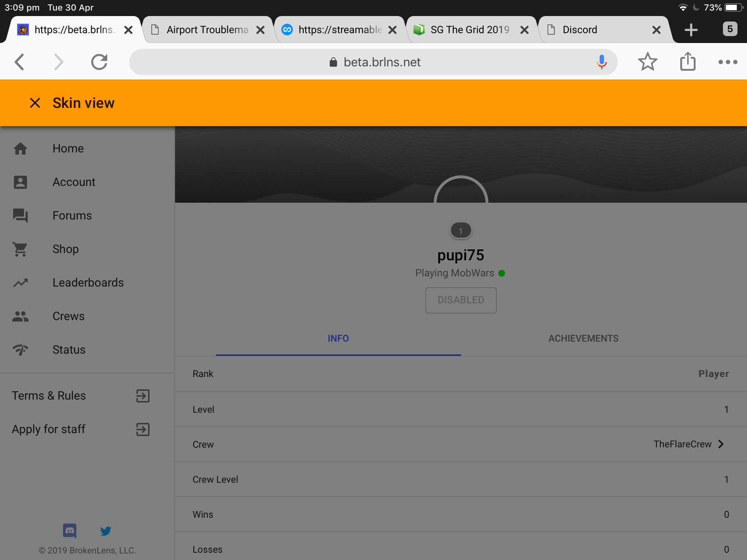747x560 pixels.
Task: Click the DISABLED button under pupi75
Action: tap(461, 300)
